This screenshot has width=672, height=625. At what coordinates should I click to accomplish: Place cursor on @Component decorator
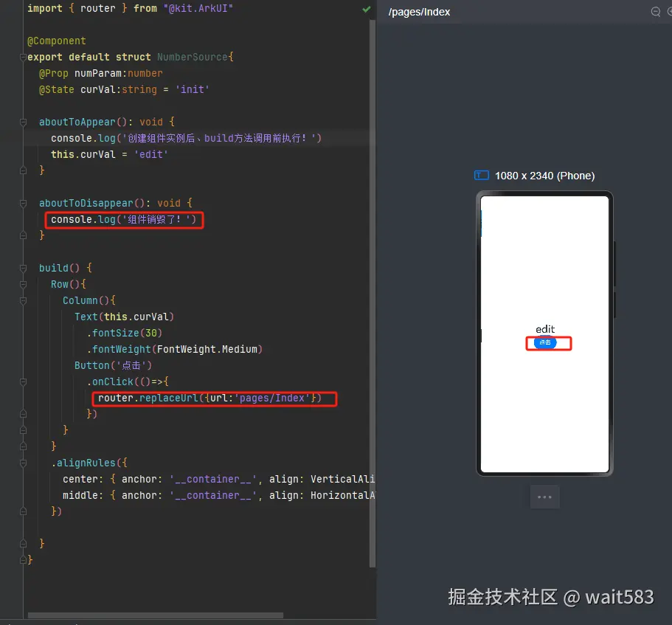click(x=57, y=41)
